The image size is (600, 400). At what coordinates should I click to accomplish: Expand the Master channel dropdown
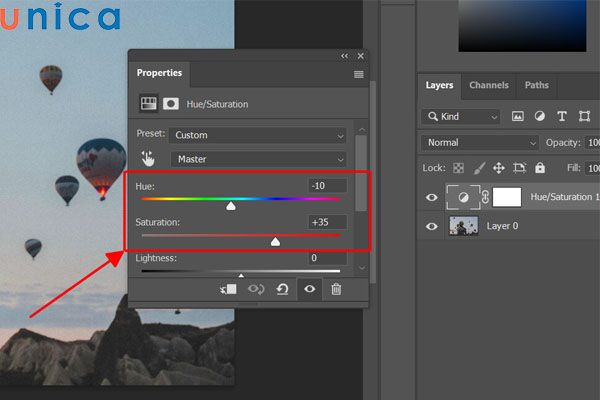257,159
